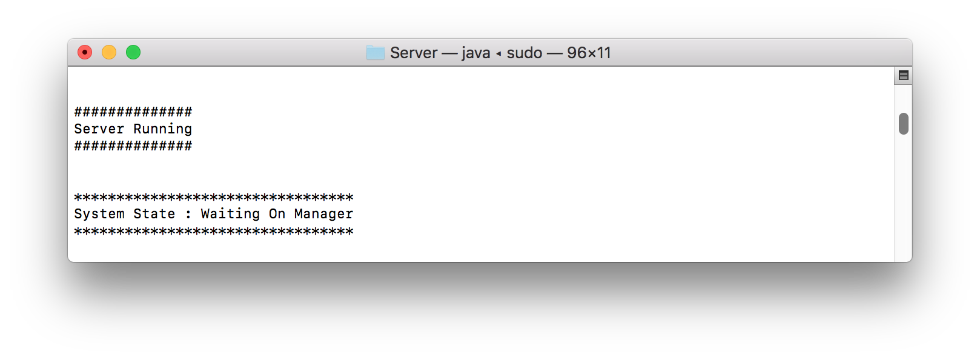Click the folder proxy icon in title bar

coord(375,53)
